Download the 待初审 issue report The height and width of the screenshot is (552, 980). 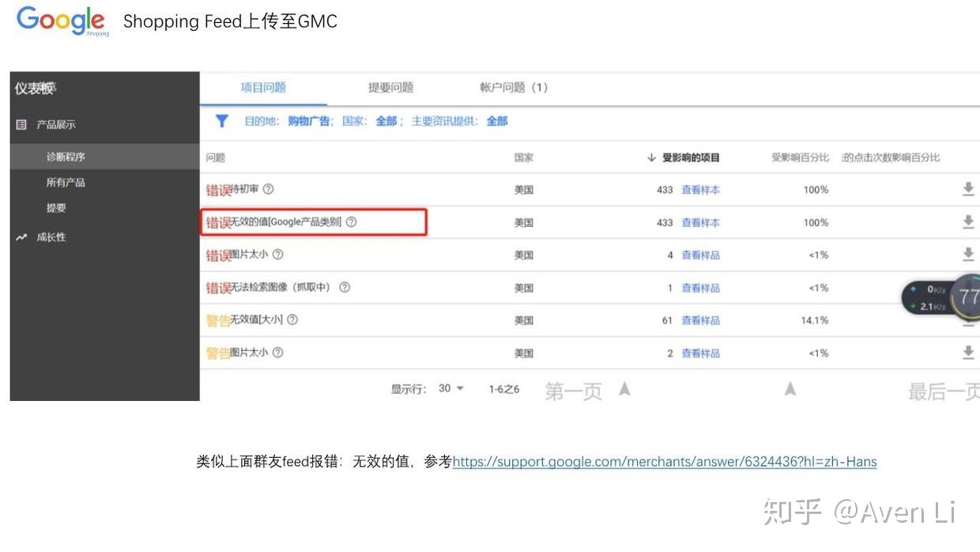(968, 189)
